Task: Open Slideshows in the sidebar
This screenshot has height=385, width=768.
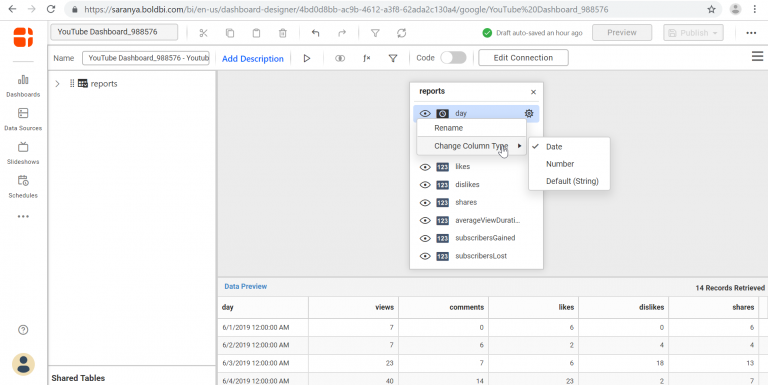Action: [23, 153]
